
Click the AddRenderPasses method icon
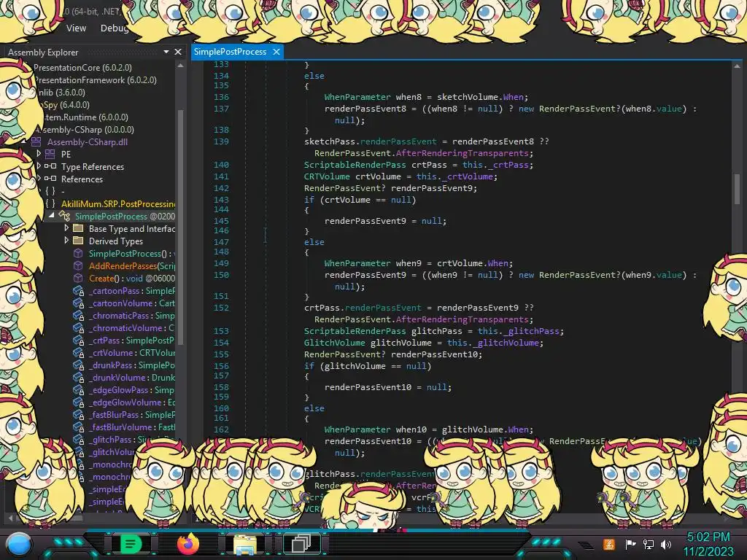[78, 265]
